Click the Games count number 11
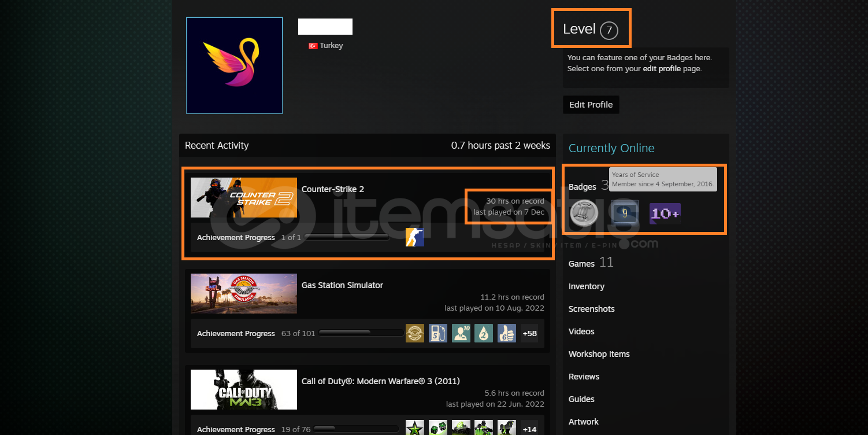The width and height of the screenshot is (868, 435). click(x=606, y=262)
